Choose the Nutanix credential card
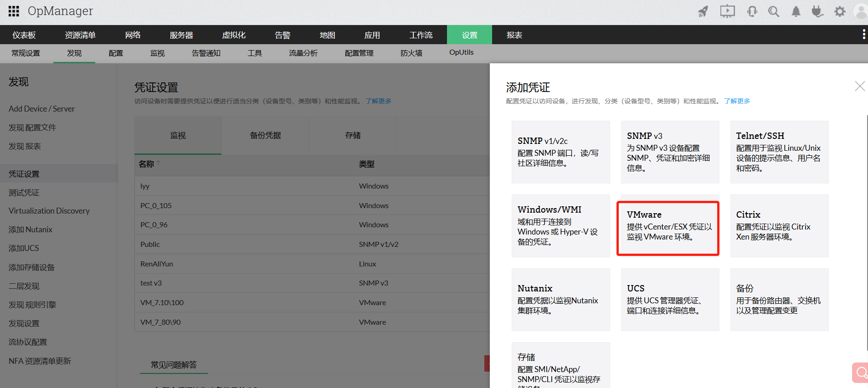 point(561,300)
